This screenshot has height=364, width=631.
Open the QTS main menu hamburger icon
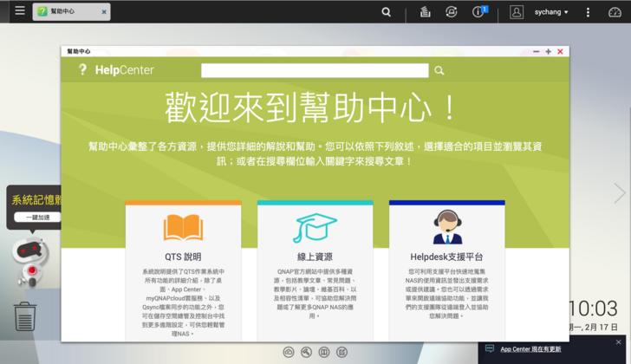20,11
